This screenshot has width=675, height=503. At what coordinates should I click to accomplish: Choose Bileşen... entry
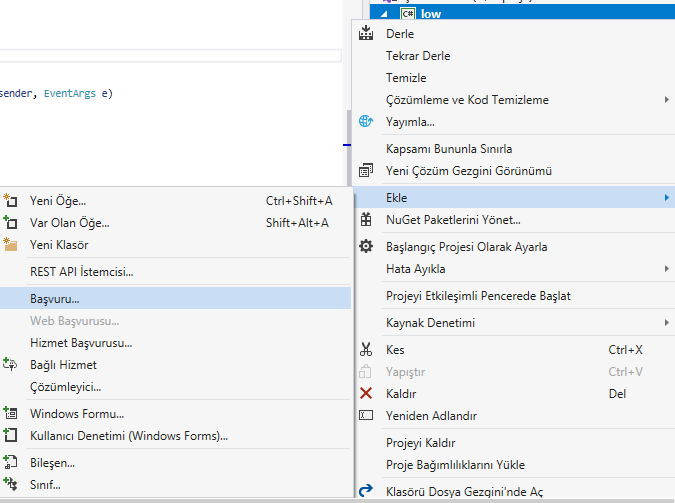pyautogui.click(x=175, y=462)
